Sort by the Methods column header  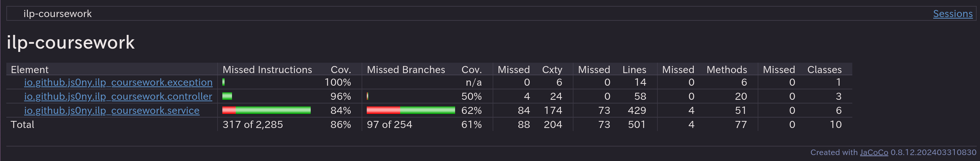tap(726, 70)
